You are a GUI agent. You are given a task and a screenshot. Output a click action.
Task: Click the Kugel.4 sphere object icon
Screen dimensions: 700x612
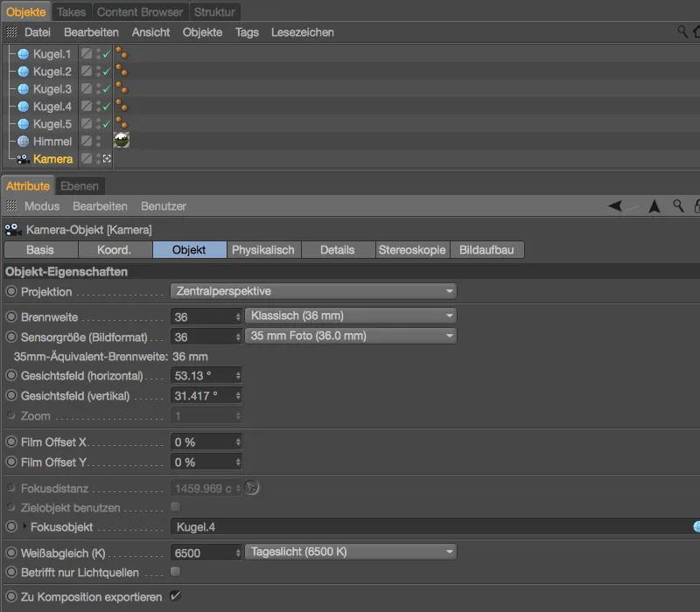coord(24,107)
